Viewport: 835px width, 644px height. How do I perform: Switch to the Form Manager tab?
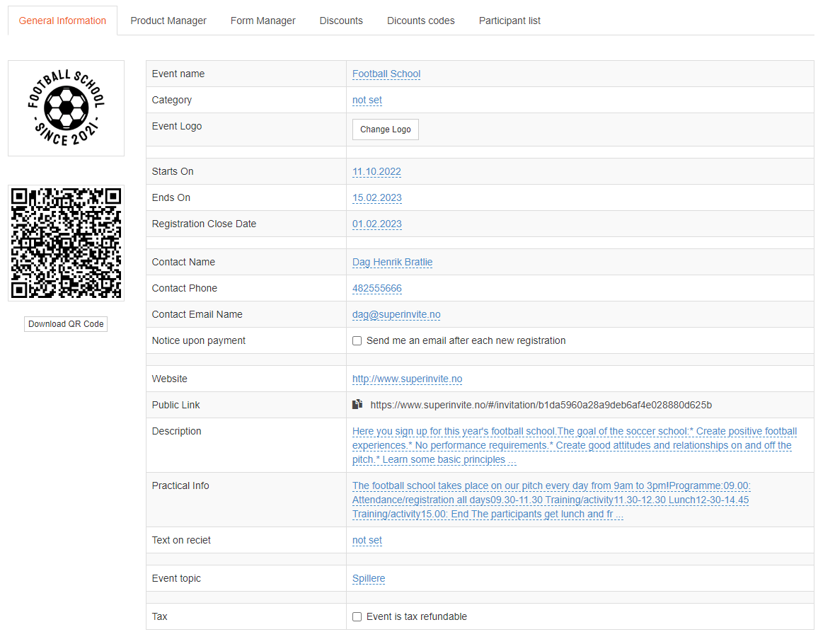pyautogui.click(x=263, y=21)
